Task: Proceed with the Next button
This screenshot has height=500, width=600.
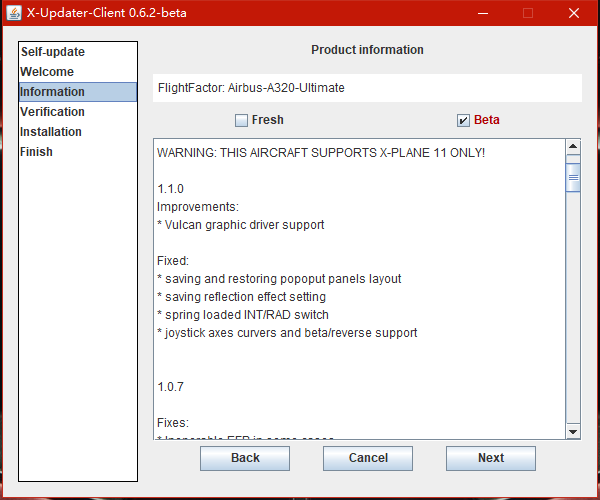Action: tap(491, 458)
